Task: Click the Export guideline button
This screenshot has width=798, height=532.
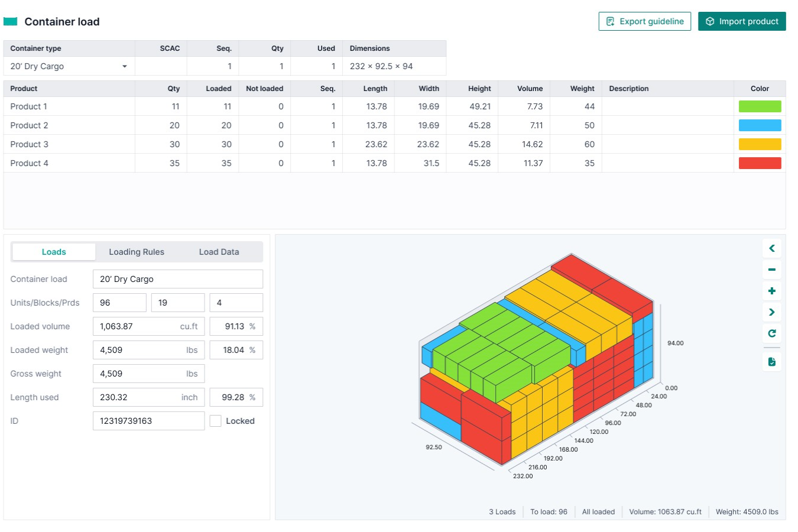Action: click(644, 21)
